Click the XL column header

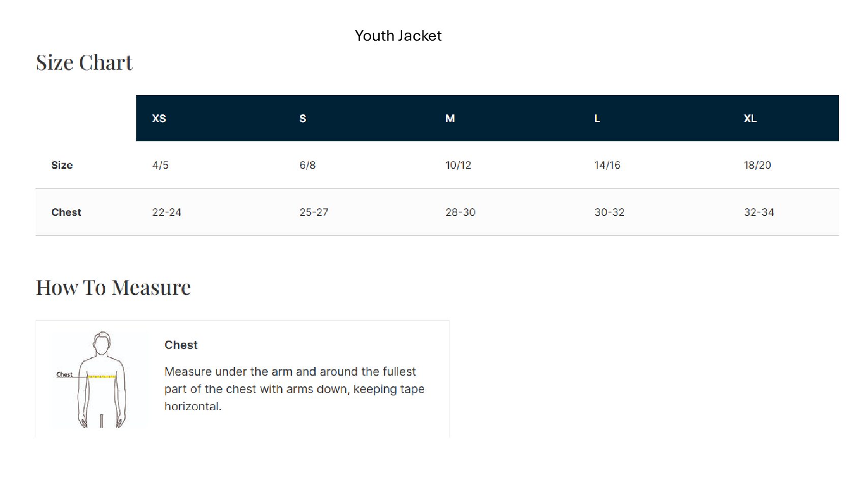tap(750, 118)
